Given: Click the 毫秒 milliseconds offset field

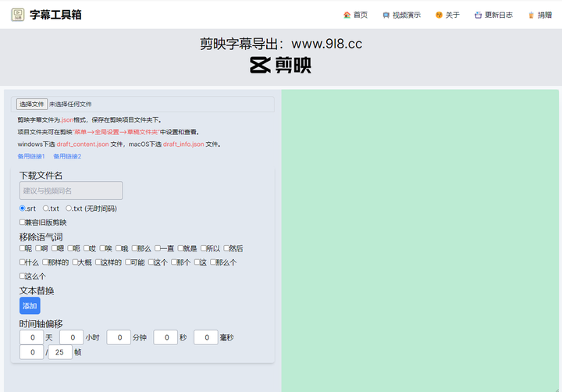Looking at the screenshot, I should coord(206,337).
